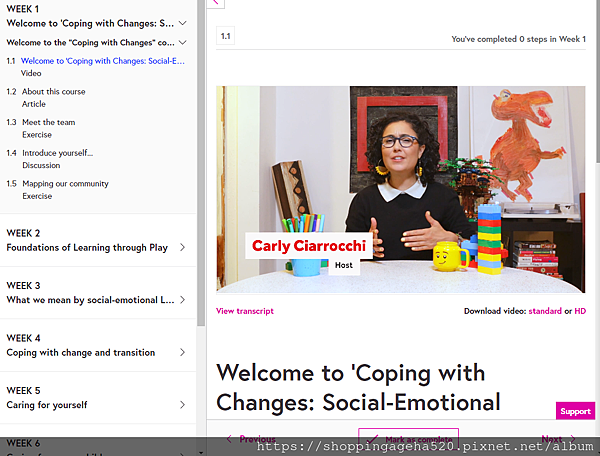Collapse the 'Welcome to the Coping with Changes' activity chevron
The height and width of the screenshot is (456, 600).
(x=183, y=42)
